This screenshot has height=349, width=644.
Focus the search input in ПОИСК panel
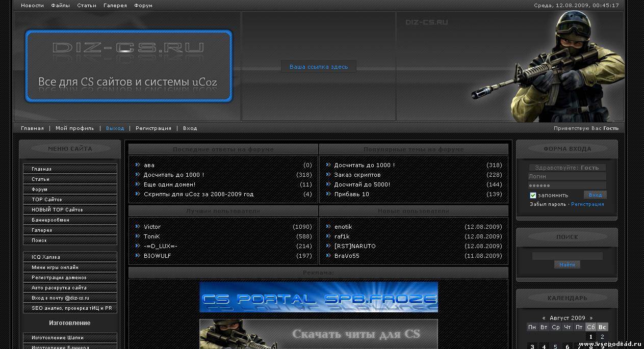pyautogui.click(x=567, y=256)
